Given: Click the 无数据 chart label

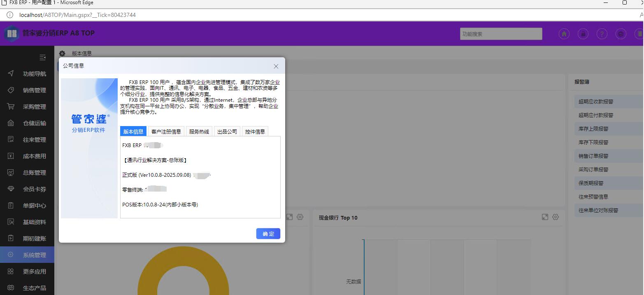Looking at the screenshot, I should click(353, 282).
